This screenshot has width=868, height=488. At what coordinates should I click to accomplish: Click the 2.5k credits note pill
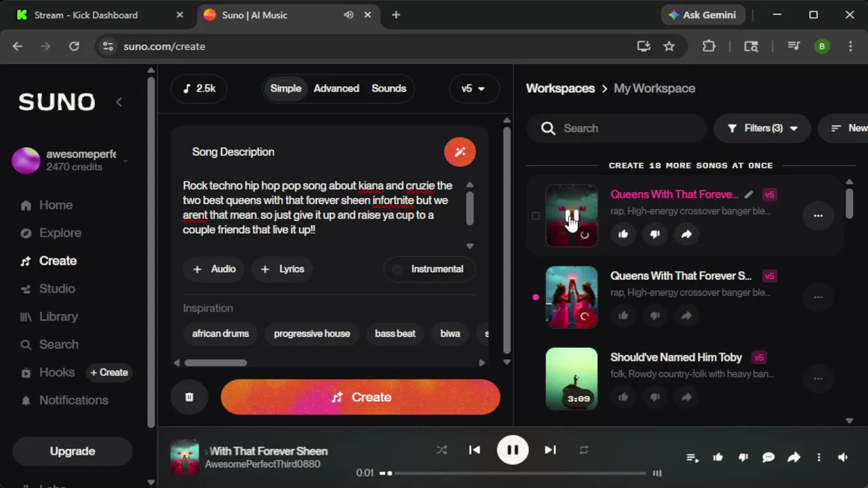tap(199, 88)
